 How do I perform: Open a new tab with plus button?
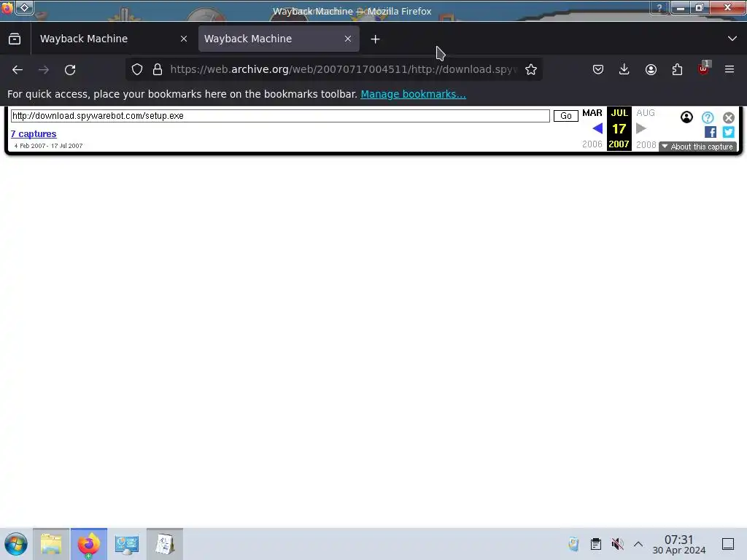point(376,39)
